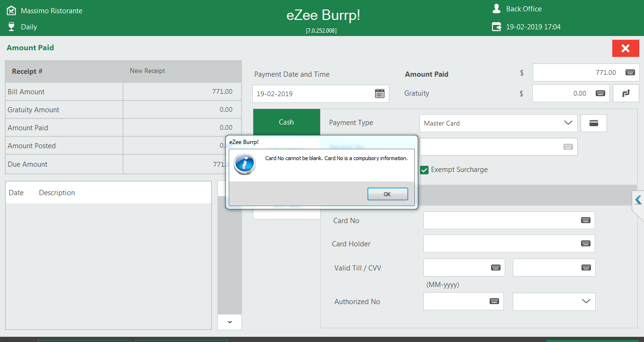644x342 pixels.
Task: Close the Amount Paid screen with red X
Action: coord(626,48)
